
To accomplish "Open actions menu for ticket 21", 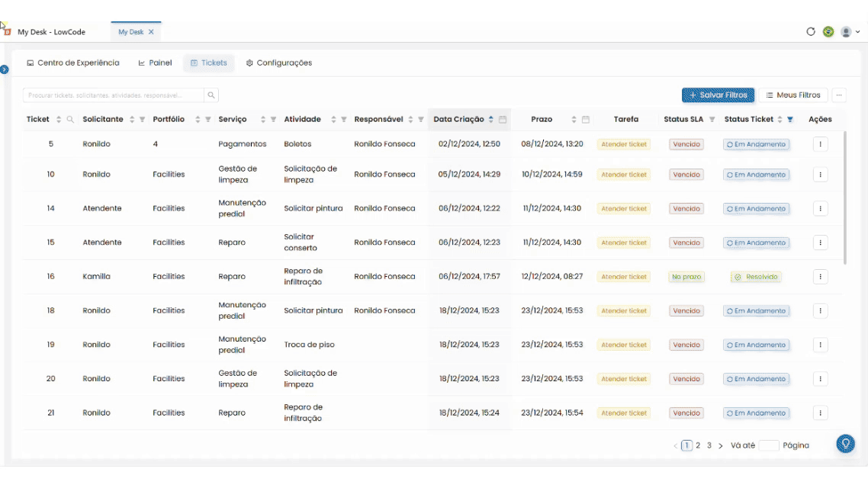I will click(821, 413).
